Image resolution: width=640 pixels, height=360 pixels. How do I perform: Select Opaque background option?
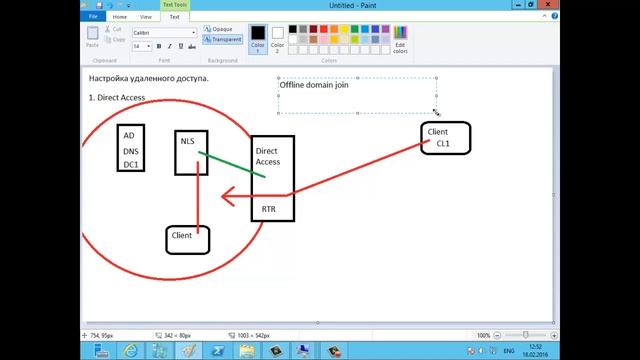(218, 29)
